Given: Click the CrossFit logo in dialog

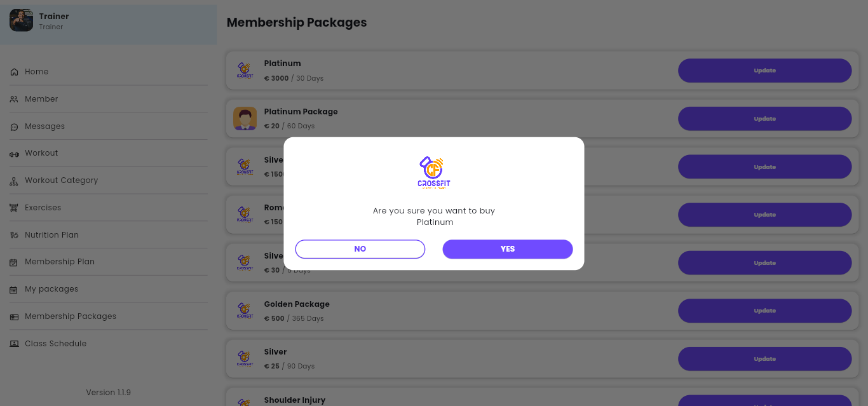Looking at the screenshot, I should click(434, 173).
